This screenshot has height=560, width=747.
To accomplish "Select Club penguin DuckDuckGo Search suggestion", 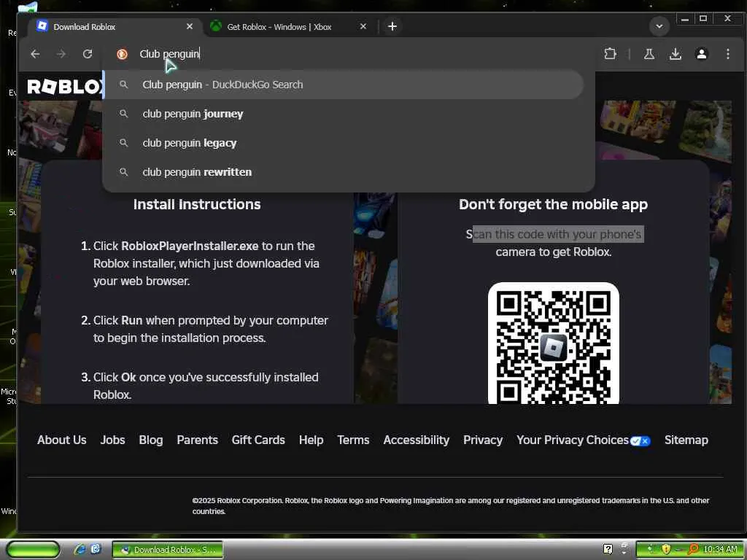I will 343,85.
